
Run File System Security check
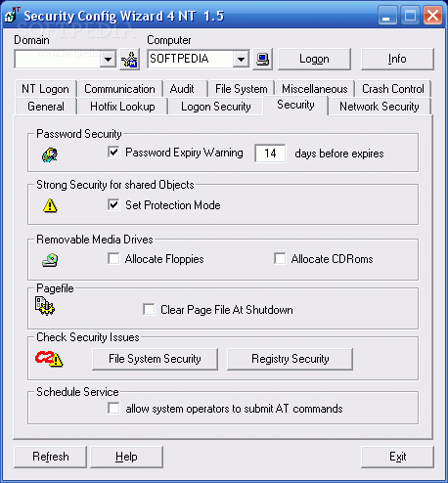point(155,359)
